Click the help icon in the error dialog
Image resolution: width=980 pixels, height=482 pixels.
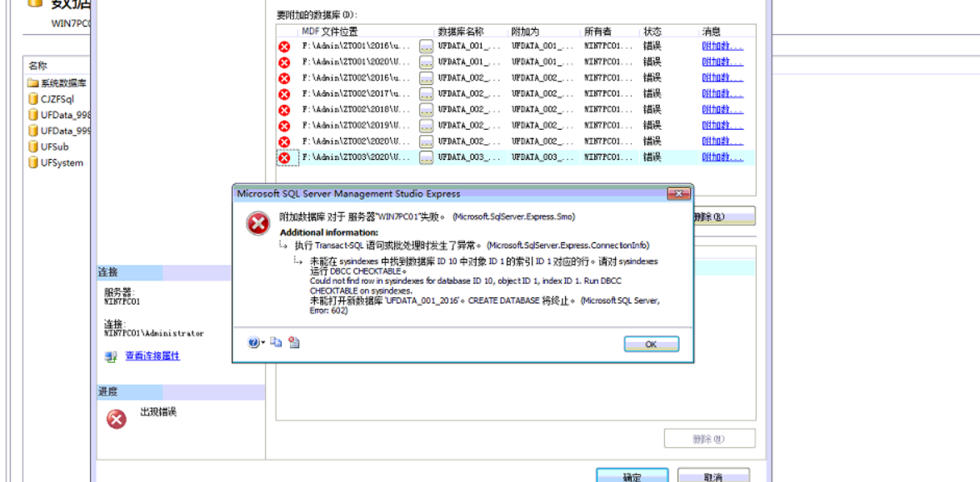pos(253,342)
